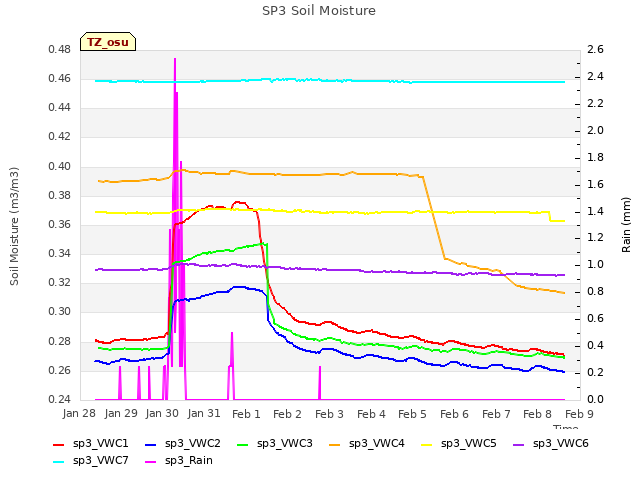Image resolution: width=640 pixels, height=480 pixels.
Task: Click the 0.30 soil moisture tick label
Action: (60, 311)
